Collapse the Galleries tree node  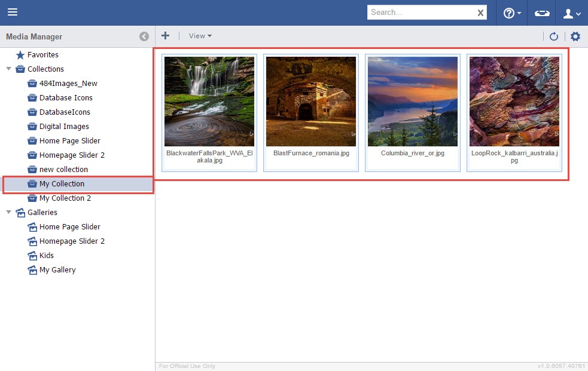[x=8, y=213]
